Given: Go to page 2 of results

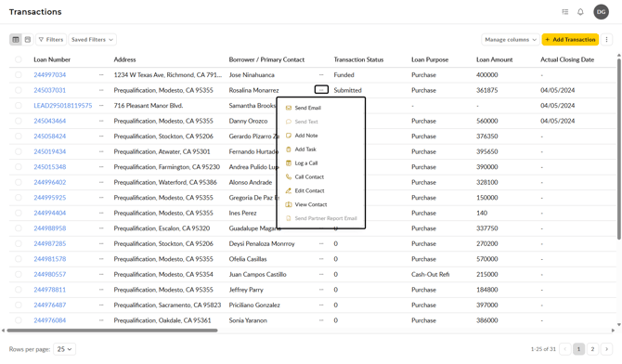Looking at the screenshot, I should tap(592, 349).
